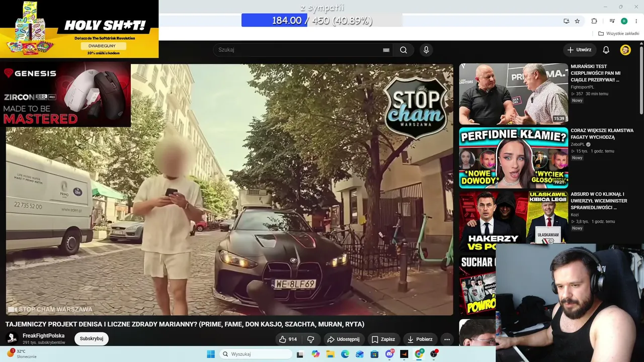Open the Chrome three-dot menu
This screenshot has width=644, height=362.
click(x=635, y=21)
